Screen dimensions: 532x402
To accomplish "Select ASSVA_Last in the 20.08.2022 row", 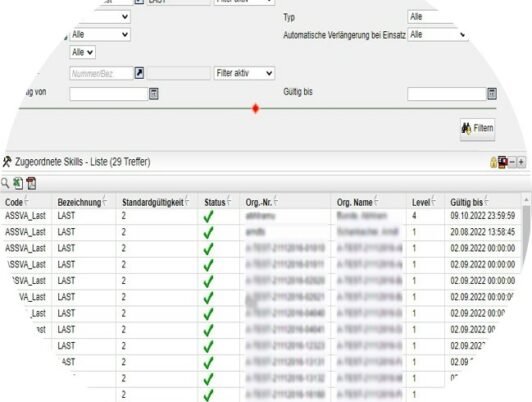I will coord(25,232).
